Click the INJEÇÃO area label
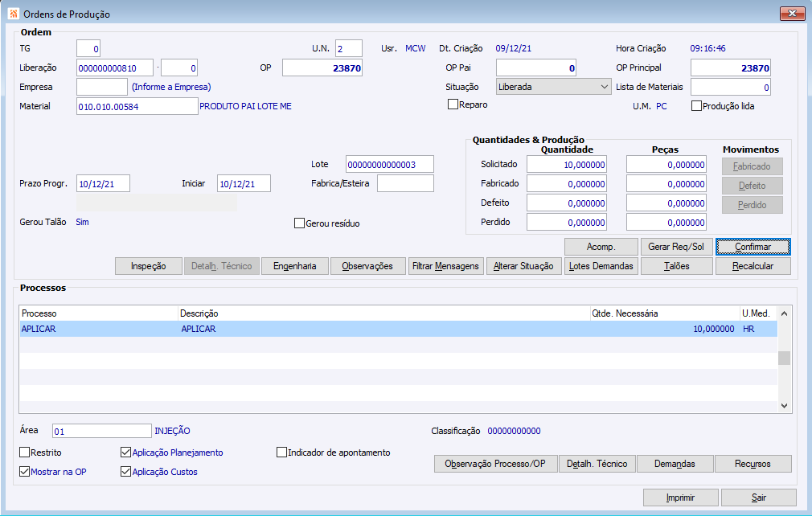The width and height of the screenshot is (812, 516). click(172, 431)
